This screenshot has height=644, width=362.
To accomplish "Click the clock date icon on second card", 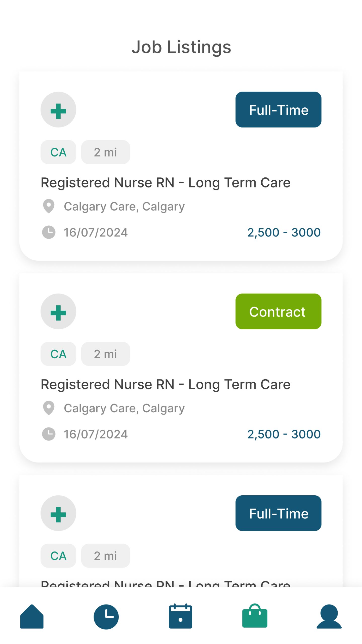I will [x=49, y=434].
